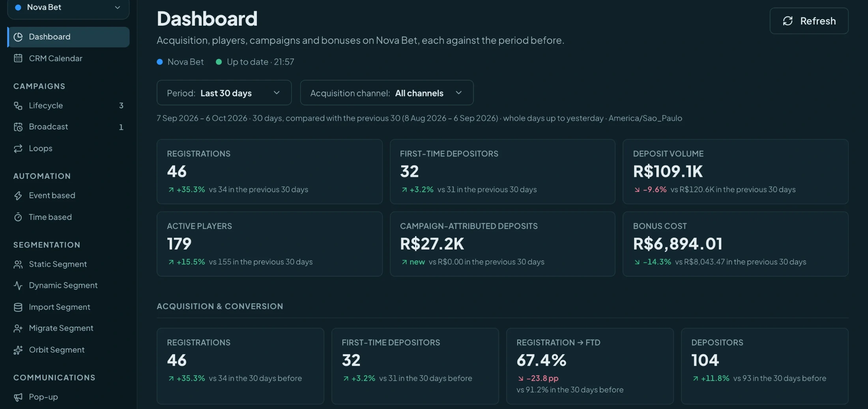Click the Depositors 104 value
Screen dimensions: 868x409
click(x=705, y=360)
